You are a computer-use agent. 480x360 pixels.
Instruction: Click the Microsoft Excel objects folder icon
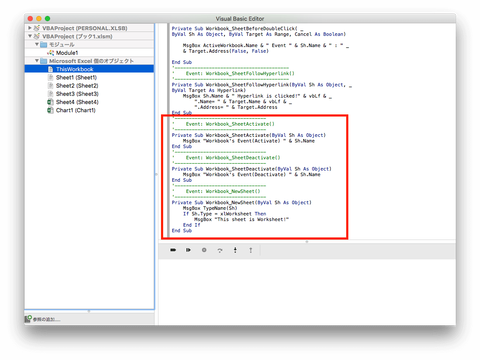[x=44, y=61]
